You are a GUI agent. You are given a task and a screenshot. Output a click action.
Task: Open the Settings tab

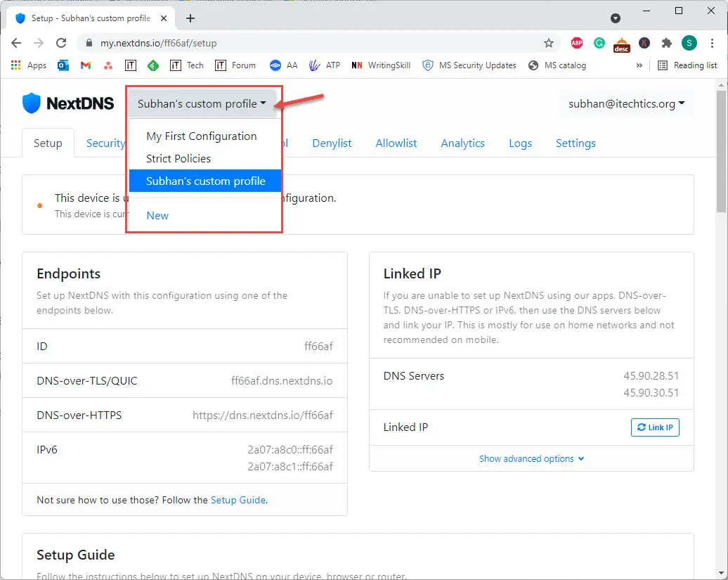click(x=576, y=143)
